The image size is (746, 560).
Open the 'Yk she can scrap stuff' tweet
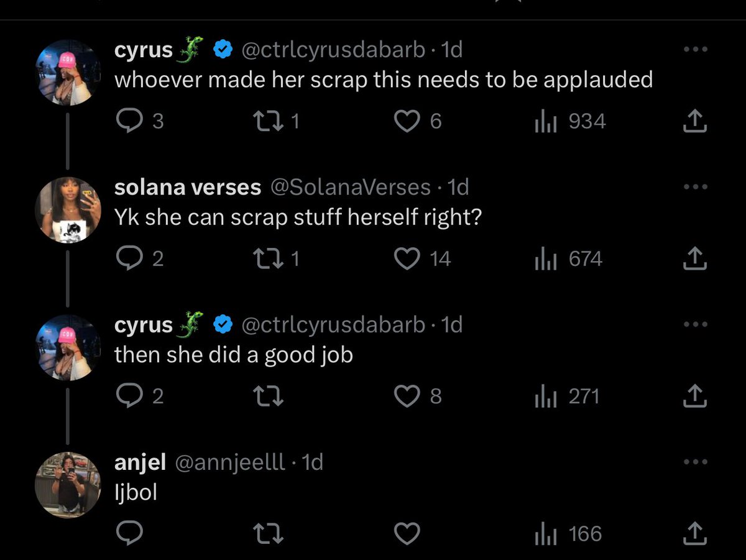click(x=298, y=217)
